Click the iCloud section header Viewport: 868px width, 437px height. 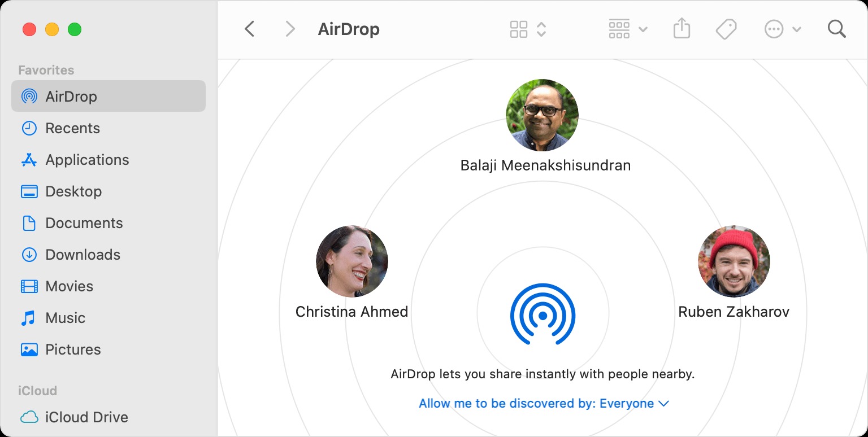pos(37,391)
